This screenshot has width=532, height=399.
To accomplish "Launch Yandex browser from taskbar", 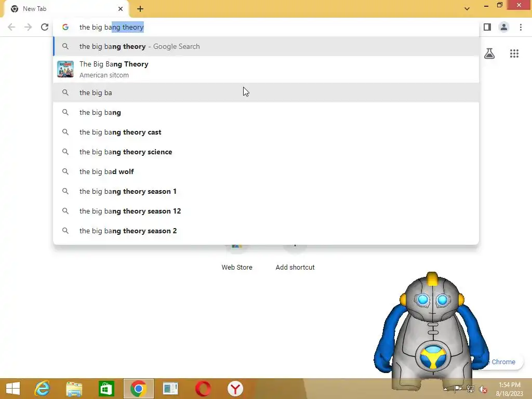I will (x=235, y=389).
